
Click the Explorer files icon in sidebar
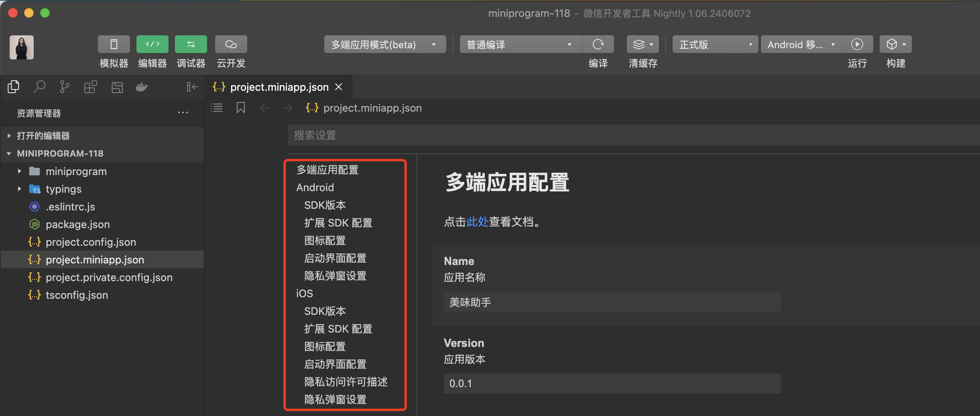14,87
